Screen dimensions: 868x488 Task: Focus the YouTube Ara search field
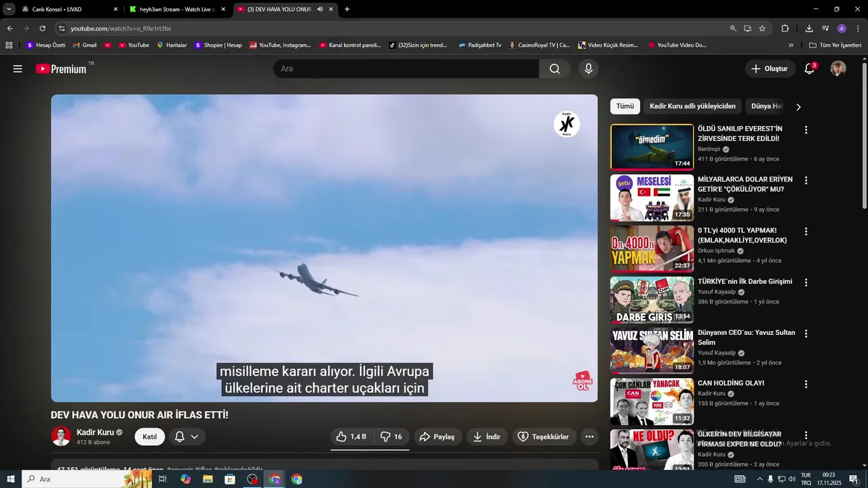[407, 68]
